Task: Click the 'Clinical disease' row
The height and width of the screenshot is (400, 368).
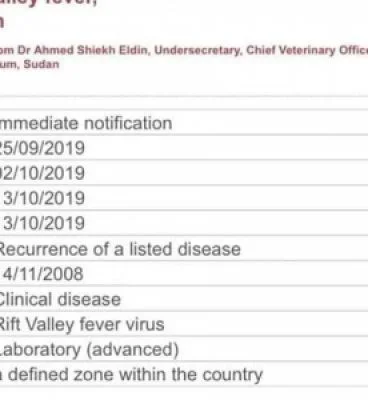Action: (x=184, y=299)
